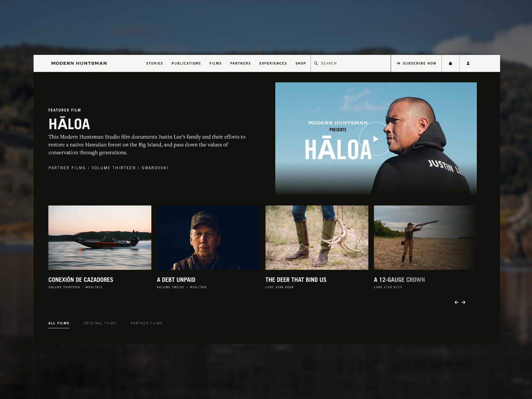
Task: Click the Swarovski tag under HĀLOA
Action: pos(155,168)
